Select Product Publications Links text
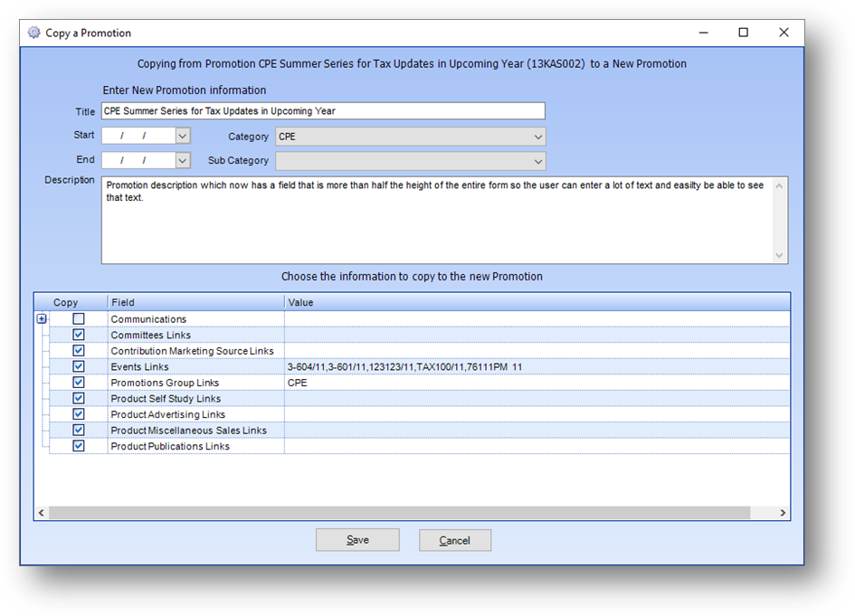The height and width of the screenshot is (616, 855). coord(170,446)
